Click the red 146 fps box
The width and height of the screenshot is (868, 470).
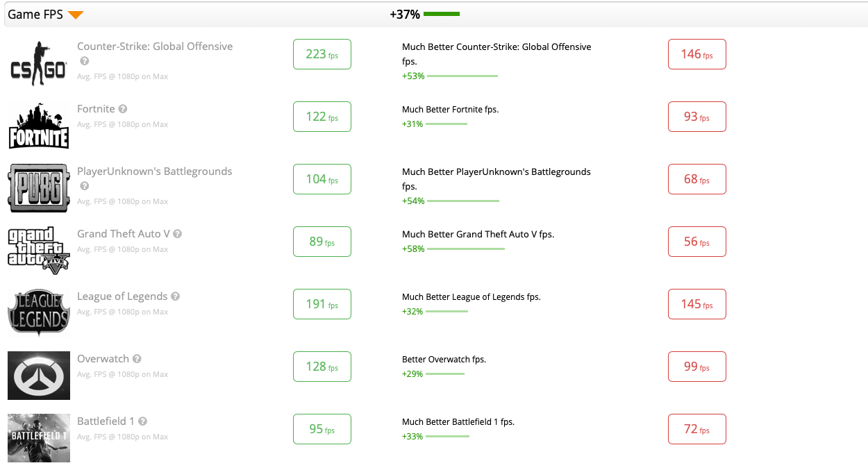pos(696,54)
